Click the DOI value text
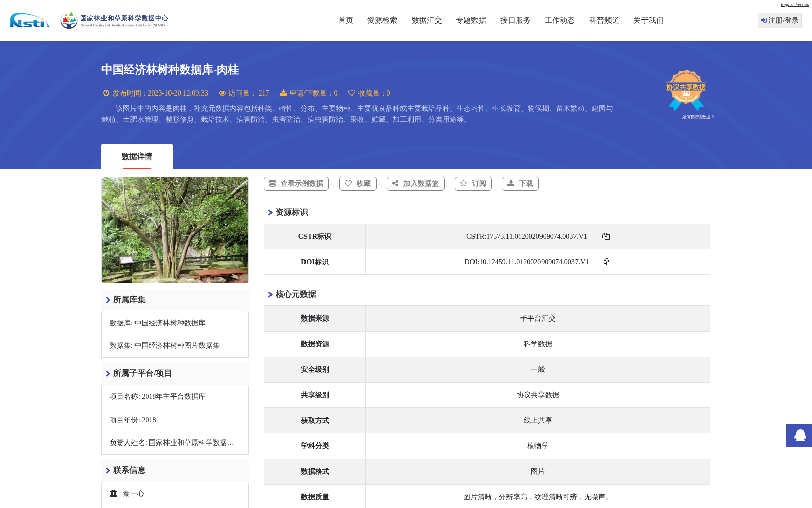This screenshot has width=812, height=508. (x=527, y=262)
